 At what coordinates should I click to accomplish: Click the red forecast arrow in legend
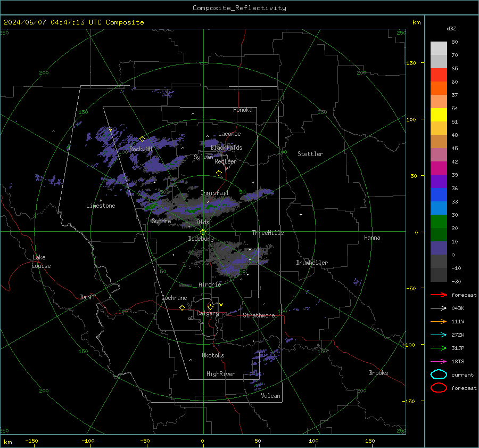click(x=439, y=295)
